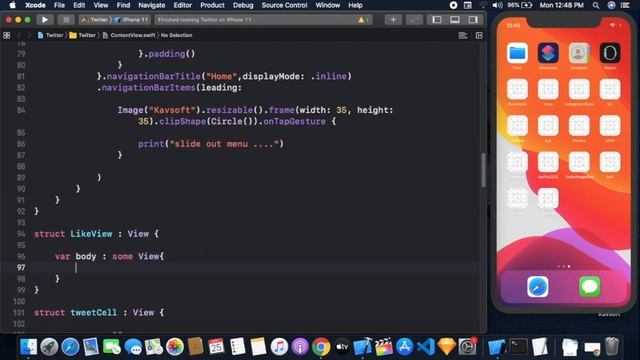Click the Apple menu logo
The width and height of the screenshot is (640, 360).
point(13,5)
